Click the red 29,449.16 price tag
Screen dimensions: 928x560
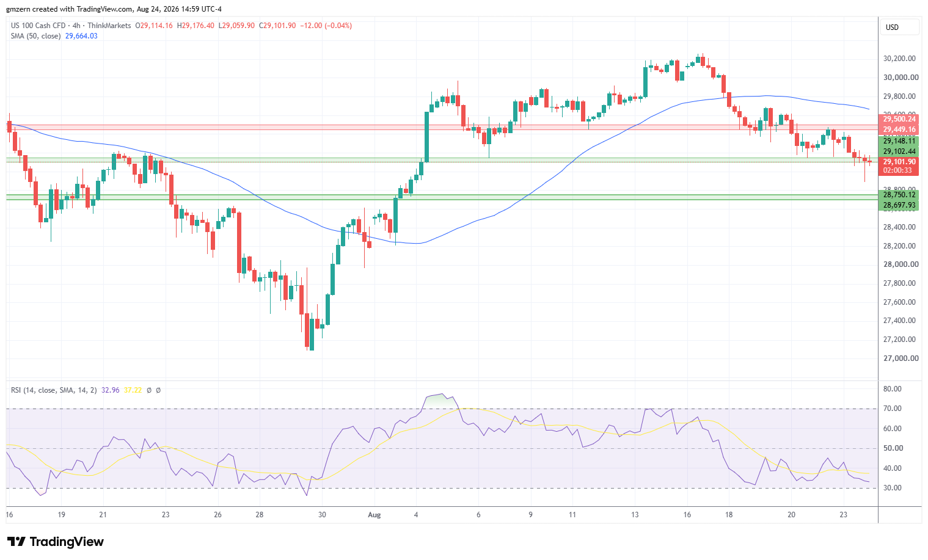[x=899, y=129]
